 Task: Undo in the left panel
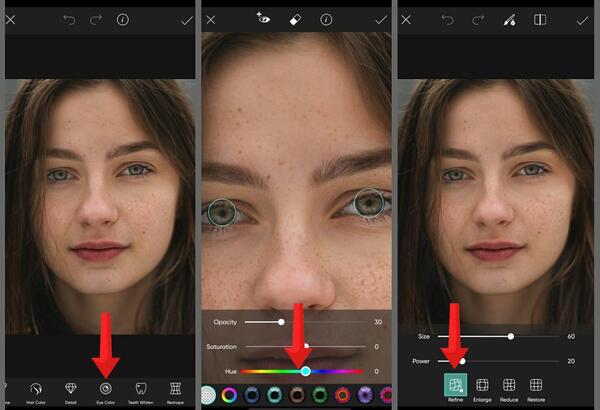69,20
